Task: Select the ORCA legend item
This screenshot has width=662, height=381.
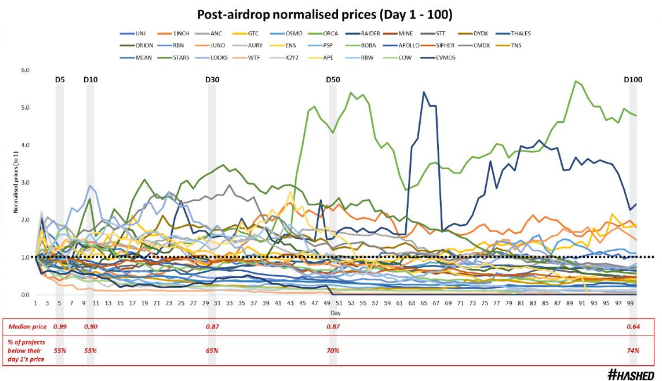Action: pyautogui.click(x=323, y=33)
